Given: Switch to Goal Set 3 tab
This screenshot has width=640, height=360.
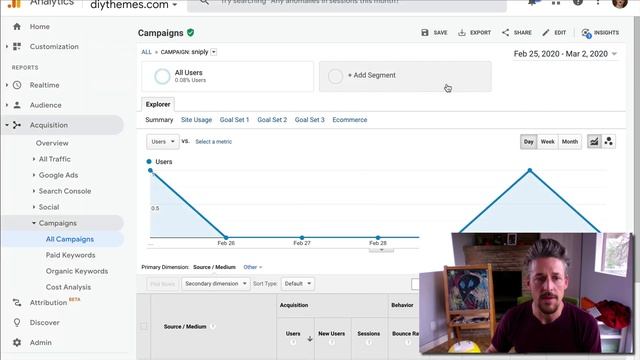Looking at the screenshot, I should pos(309,120).
